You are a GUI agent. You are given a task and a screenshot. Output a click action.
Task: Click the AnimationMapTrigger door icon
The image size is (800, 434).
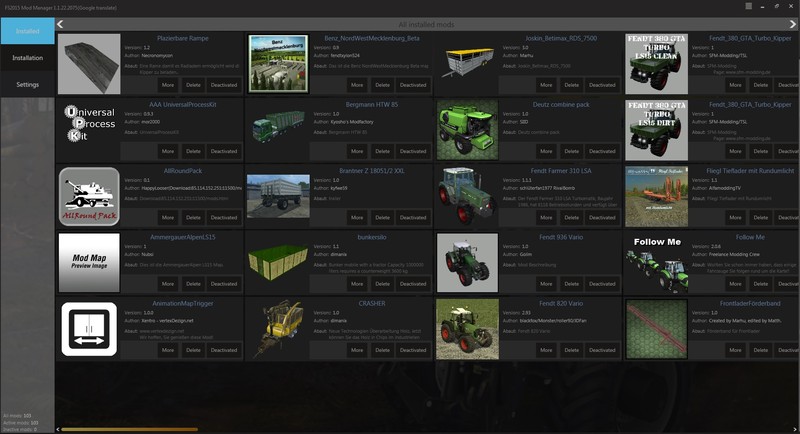(90, 329)
